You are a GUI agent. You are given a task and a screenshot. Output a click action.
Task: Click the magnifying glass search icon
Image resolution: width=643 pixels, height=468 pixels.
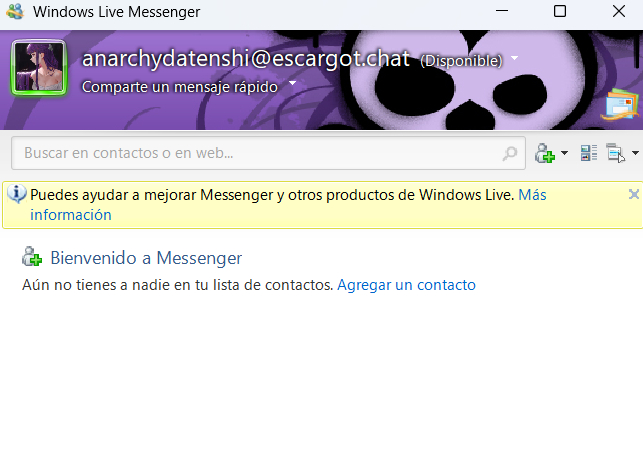click(510, 153)
